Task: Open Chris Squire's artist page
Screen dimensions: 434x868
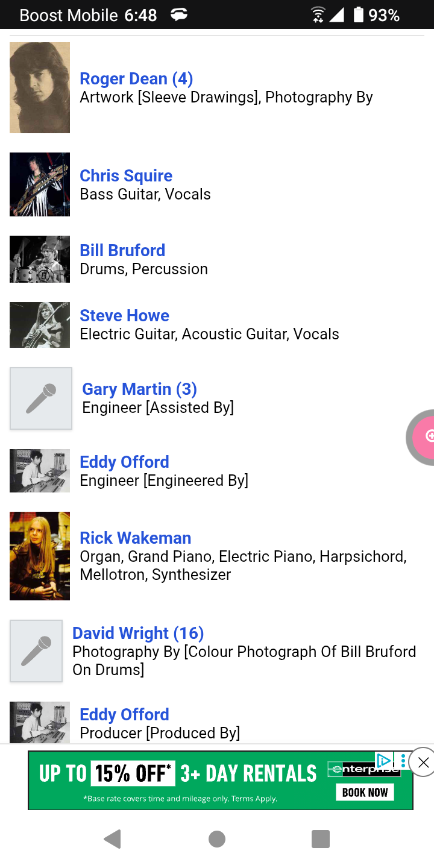Action: 126,175
